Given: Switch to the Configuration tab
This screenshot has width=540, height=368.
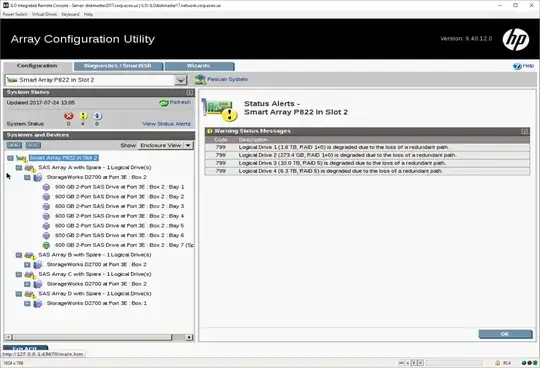Looking at the screenshot, I should [37, 66].
